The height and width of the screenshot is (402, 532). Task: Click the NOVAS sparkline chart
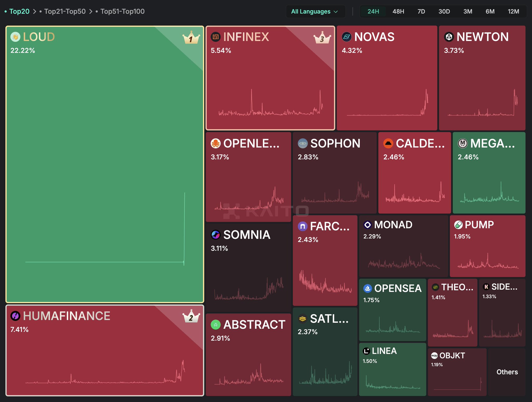click(x=387, y=102)
